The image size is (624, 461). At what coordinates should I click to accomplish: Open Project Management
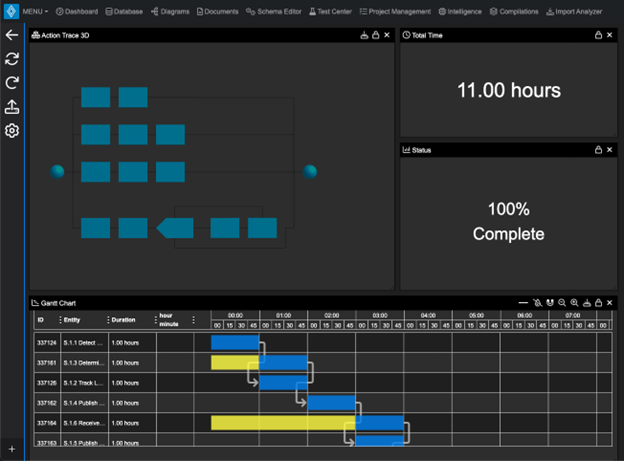pyautogui.click(x=395, y=12)
